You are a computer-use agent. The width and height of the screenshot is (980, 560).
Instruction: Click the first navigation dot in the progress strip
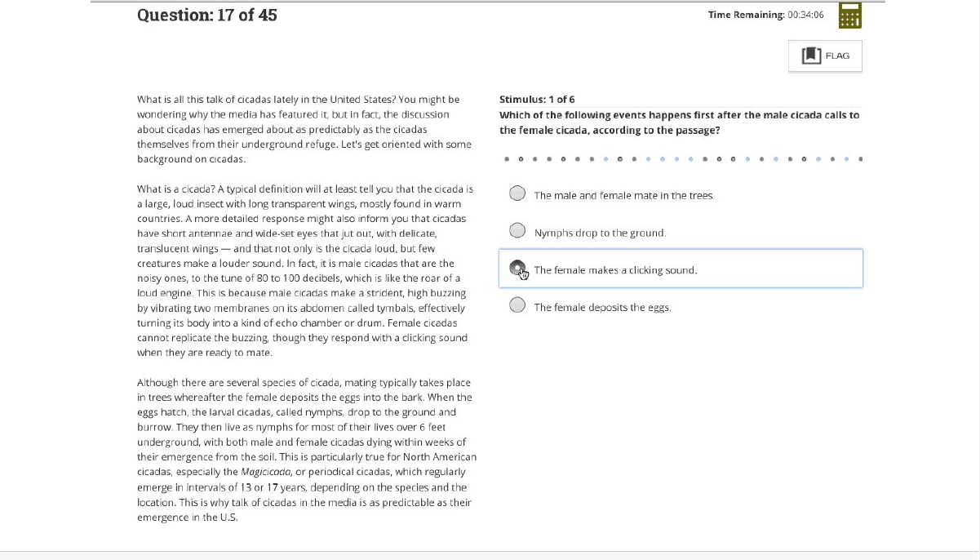pos(506,159)
